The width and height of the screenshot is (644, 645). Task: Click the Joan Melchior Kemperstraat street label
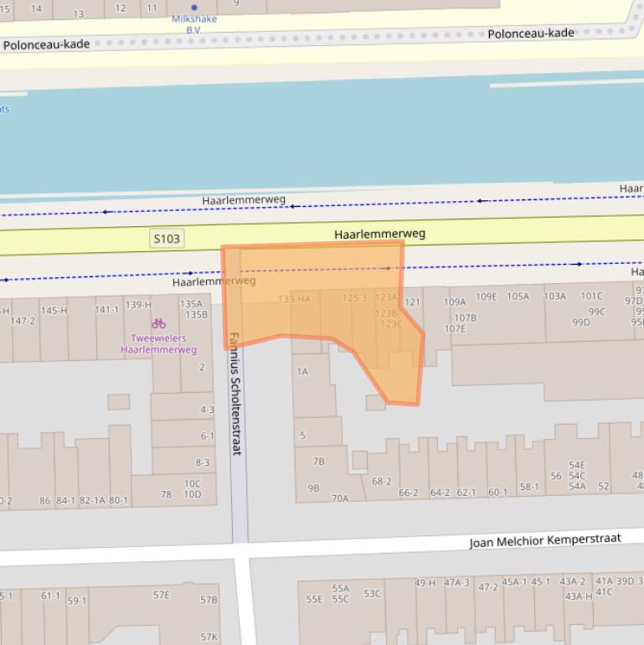pyautogui.click(x=545, y=540)
